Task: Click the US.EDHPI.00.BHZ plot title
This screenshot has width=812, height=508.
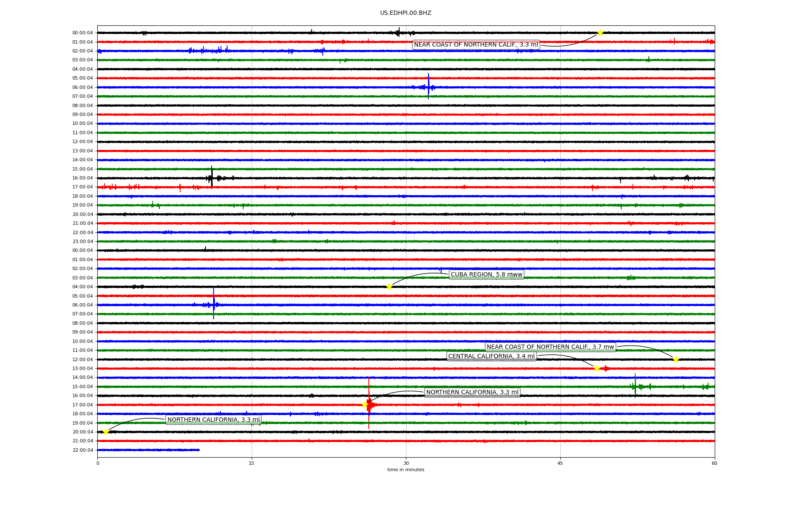Action: (x=405, y=13)
